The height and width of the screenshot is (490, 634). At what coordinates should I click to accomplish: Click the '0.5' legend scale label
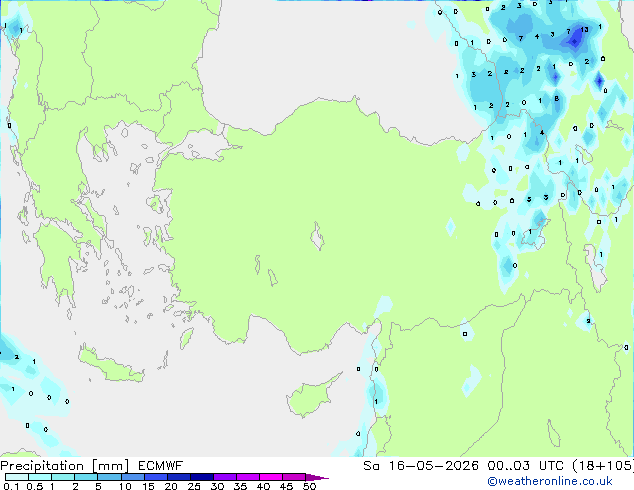[x=35, y=486]
